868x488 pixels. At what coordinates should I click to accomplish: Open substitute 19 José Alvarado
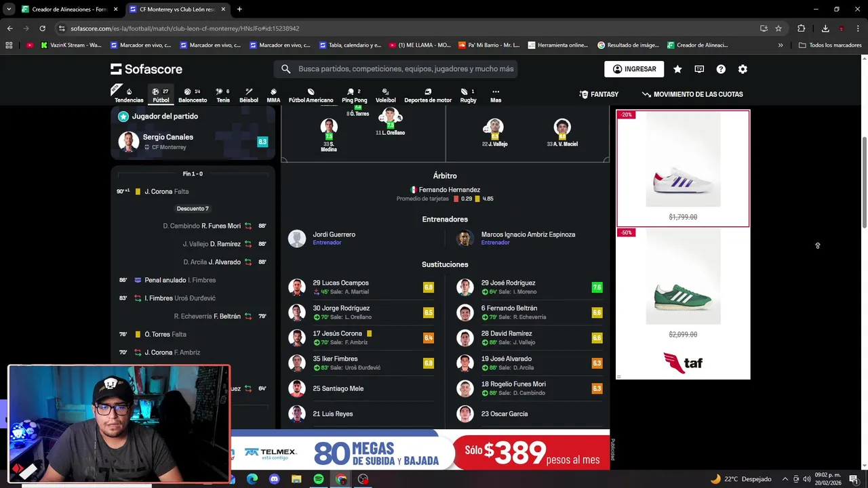[x=529, y=363]
